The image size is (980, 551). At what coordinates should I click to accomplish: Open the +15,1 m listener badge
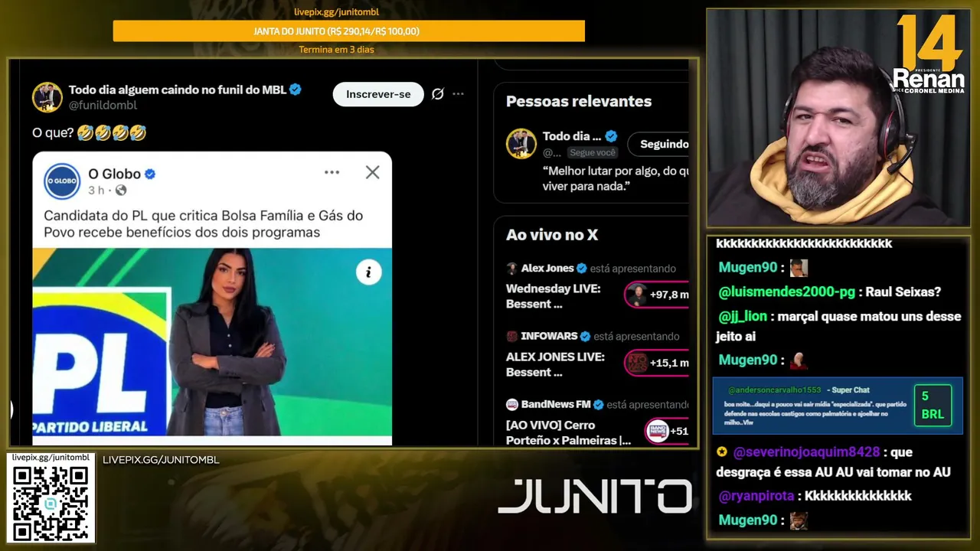pyautogui.click(x=657, y=363)
